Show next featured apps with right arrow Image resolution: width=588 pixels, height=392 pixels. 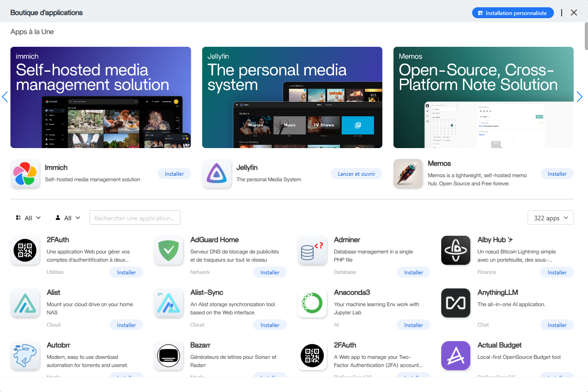(x=579, y=97)
